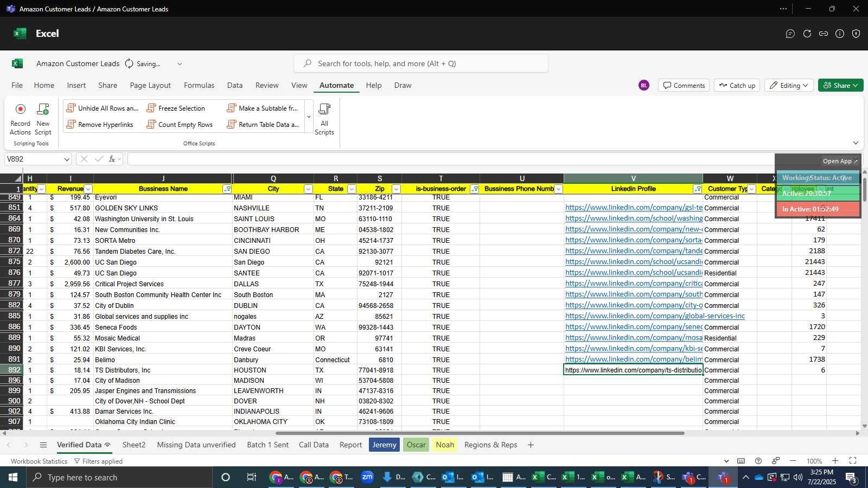Viewport: 868px width, 488px height.
Task: Copy link via the header link icon
Action: pyautogui.click(x=824, y=34)
